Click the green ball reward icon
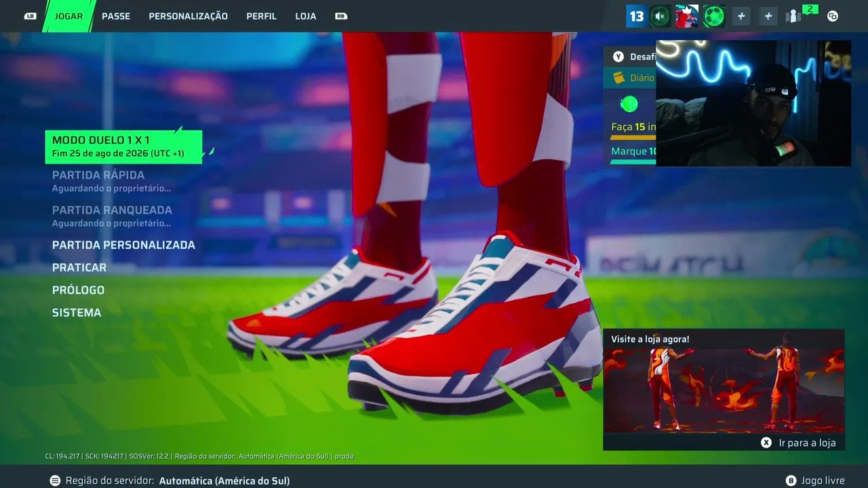This screenshot has height=488, width=868. (629, 104)
